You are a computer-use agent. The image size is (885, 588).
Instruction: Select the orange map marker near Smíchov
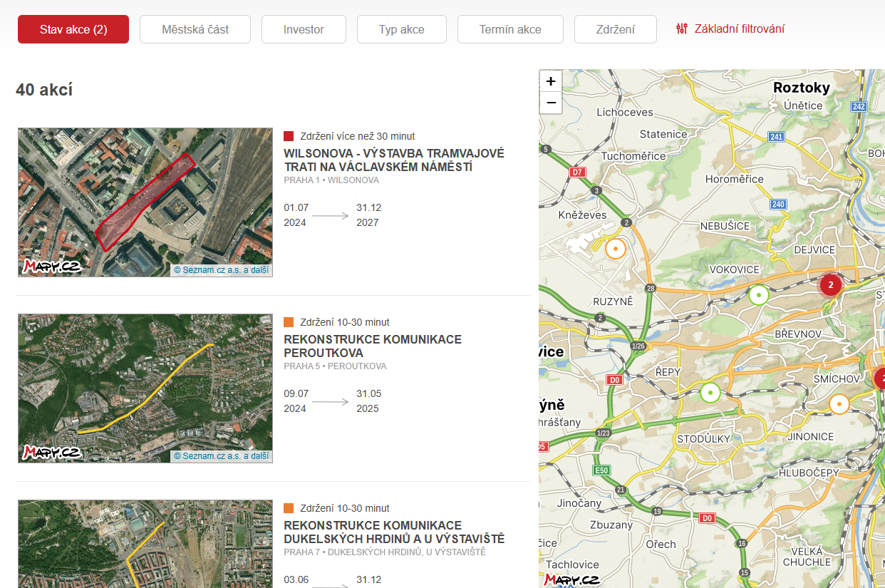[x=839, y=404]
